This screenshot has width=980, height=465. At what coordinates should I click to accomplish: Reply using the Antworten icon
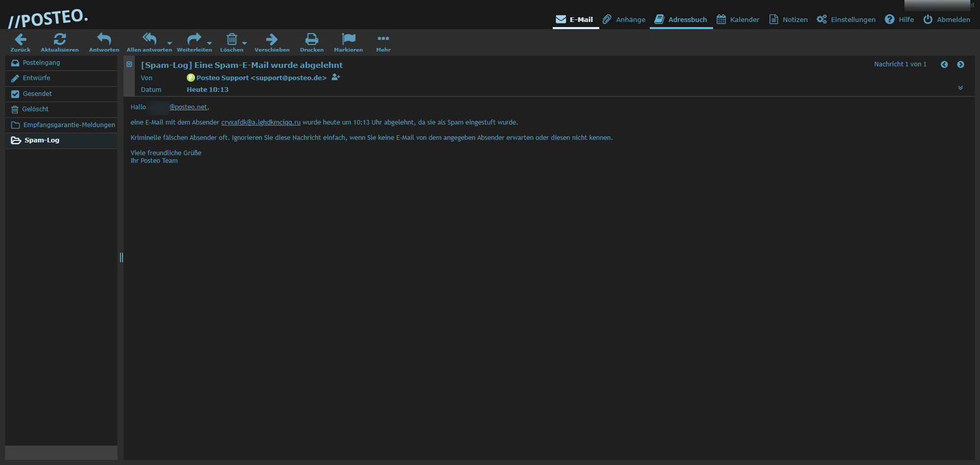104,39
